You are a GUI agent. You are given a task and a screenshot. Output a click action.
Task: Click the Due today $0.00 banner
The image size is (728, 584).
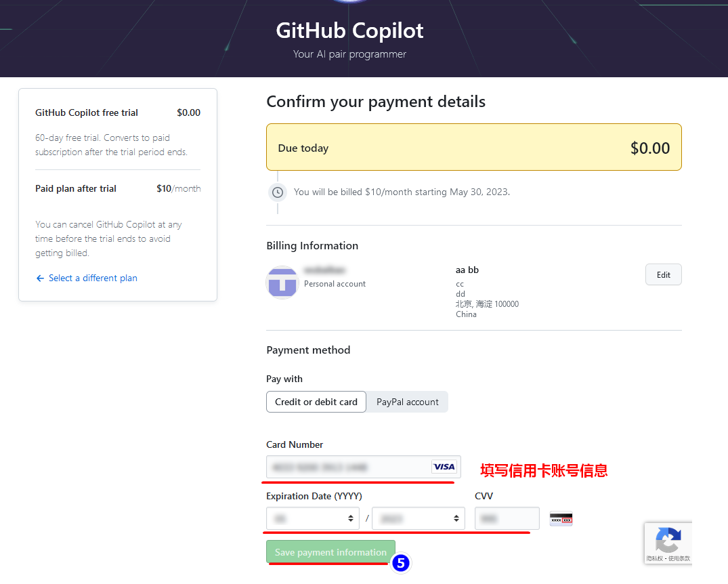coord(473,147)
